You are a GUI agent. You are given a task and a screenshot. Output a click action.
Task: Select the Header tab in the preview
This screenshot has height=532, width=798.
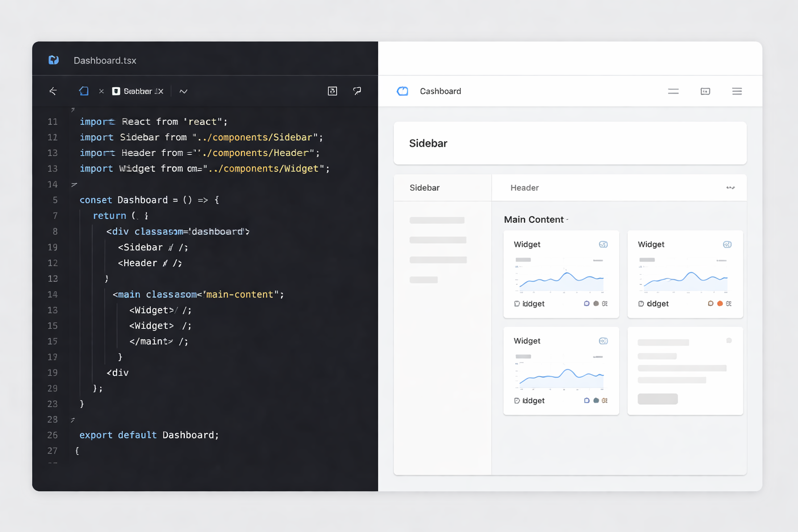[x=524, y=188]
